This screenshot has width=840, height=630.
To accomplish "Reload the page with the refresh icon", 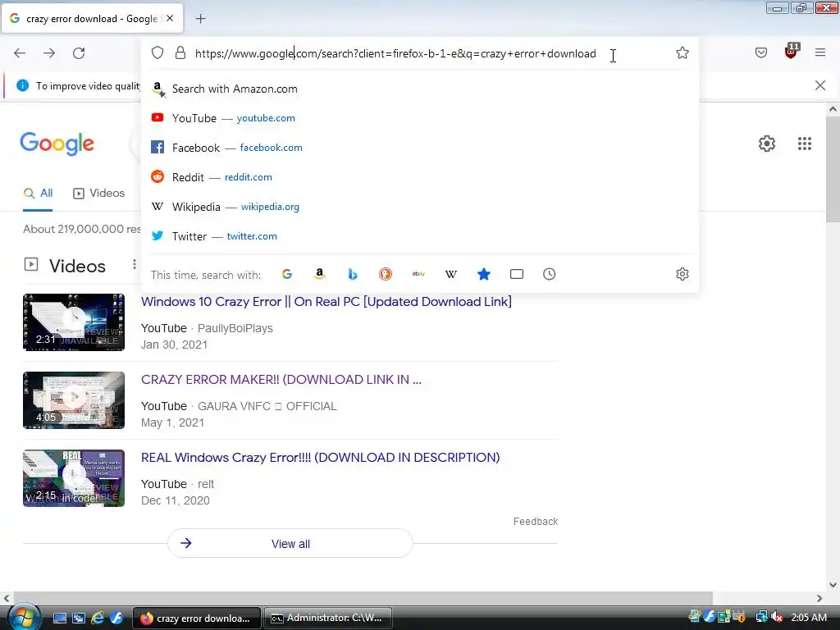I will tap(79, 53).
